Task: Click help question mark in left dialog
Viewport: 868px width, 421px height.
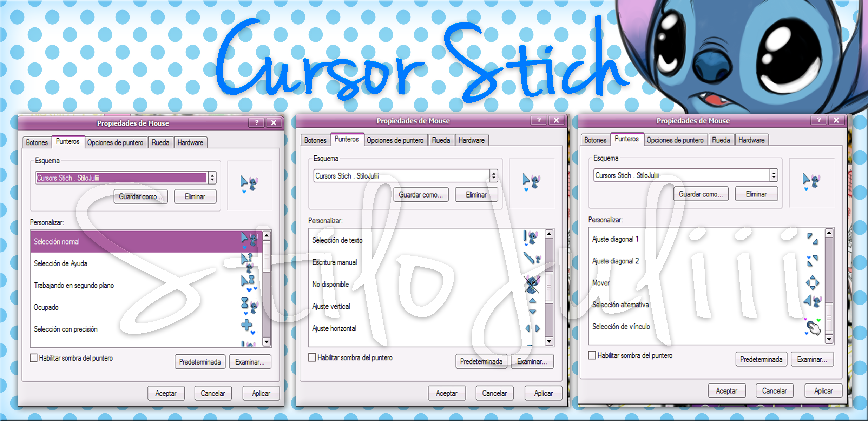Action: tap(257, 122)
